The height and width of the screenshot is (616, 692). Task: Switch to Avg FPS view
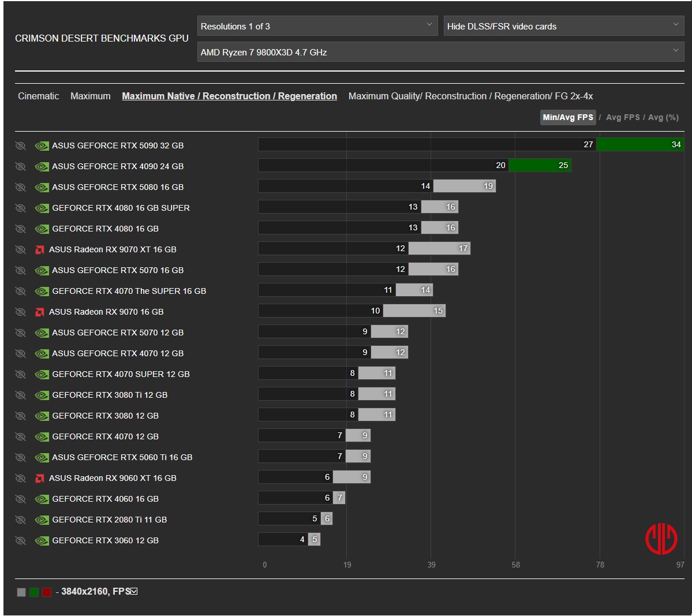(x=623, y=117)
